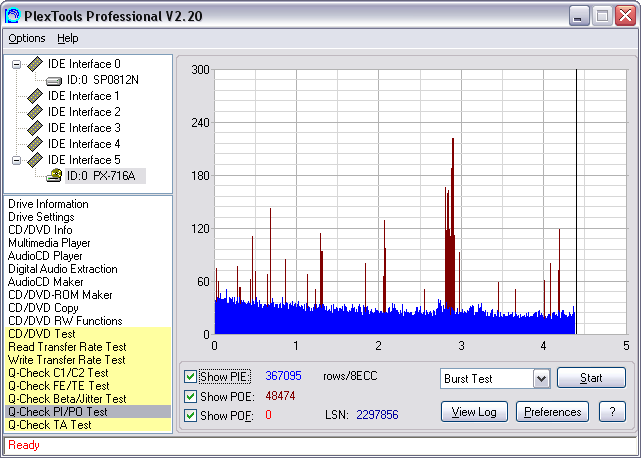Image resolution: width=641 pixels, height=458 pixels.
Task: Click the SP0812N hard drive icon
Action: pyautogui.click(x=54, y=81)
